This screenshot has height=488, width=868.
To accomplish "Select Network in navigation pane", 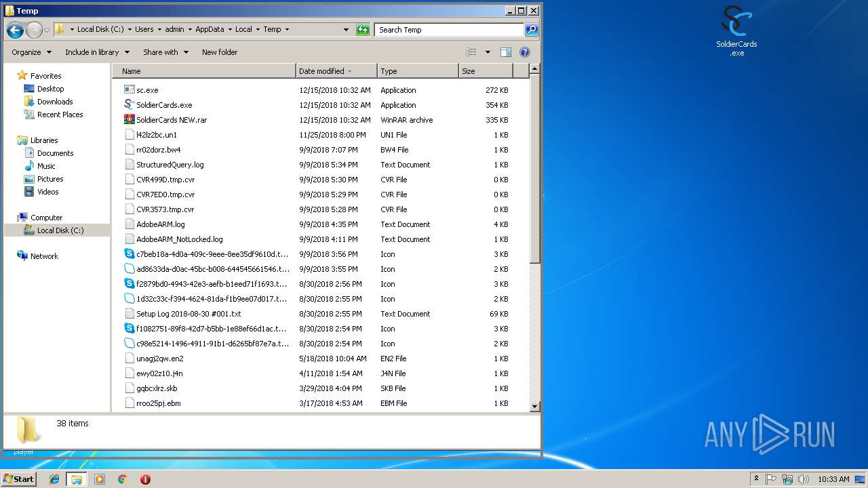I will (44, 256).
